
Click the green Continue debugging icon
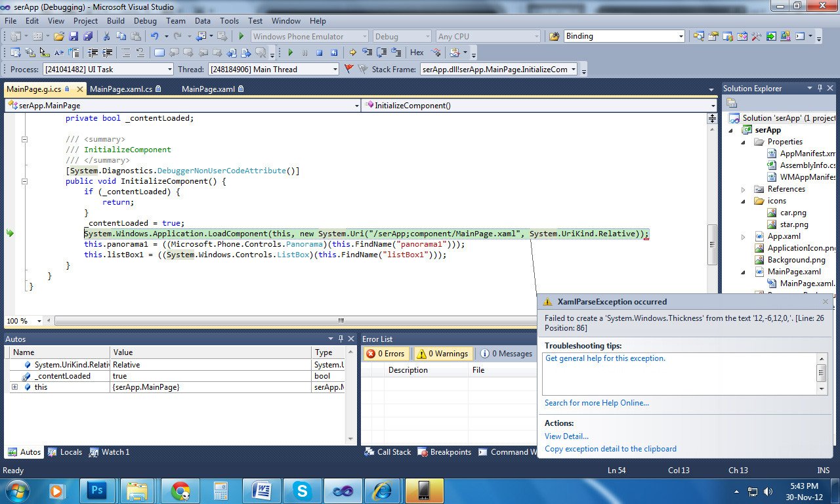[291, 52]
